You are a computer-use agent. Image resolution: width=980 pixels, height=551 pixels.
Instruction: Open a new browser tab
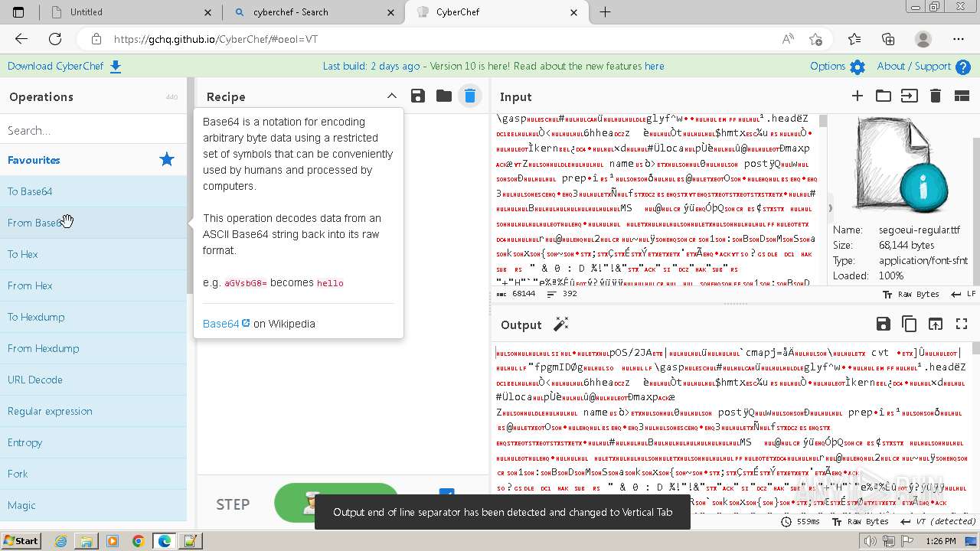[x=605, y=11]
